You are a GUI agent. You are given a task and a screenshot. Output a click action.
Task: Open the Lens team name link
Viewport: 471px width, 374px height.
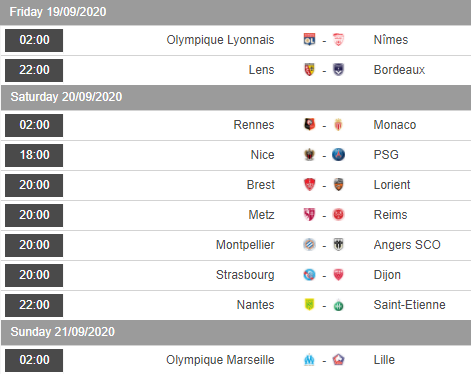coord(261,70)
